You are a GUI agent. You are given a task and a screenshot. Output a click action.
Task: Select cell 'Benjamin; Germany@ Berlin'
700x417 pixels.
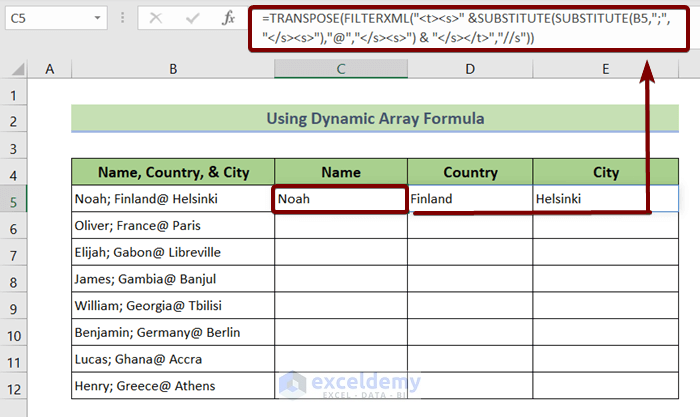[173, 333]
